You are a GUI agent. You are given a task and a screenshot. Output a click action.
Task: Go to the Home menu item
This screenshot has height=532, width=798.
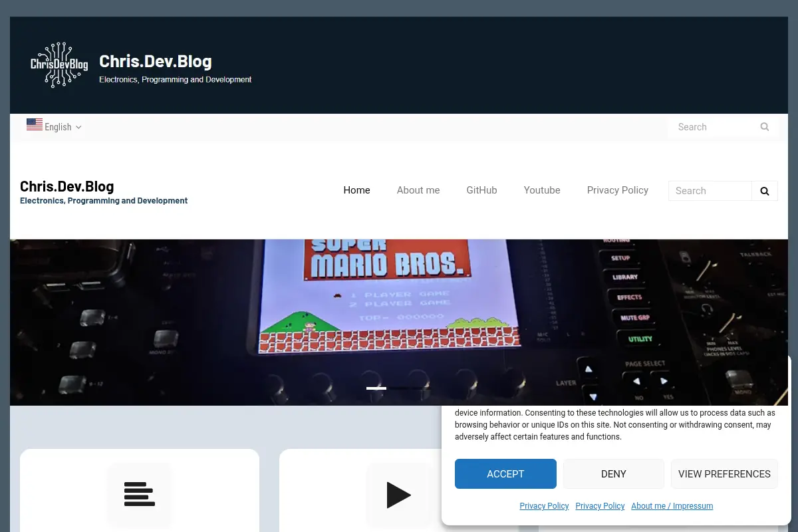[356, 190]
